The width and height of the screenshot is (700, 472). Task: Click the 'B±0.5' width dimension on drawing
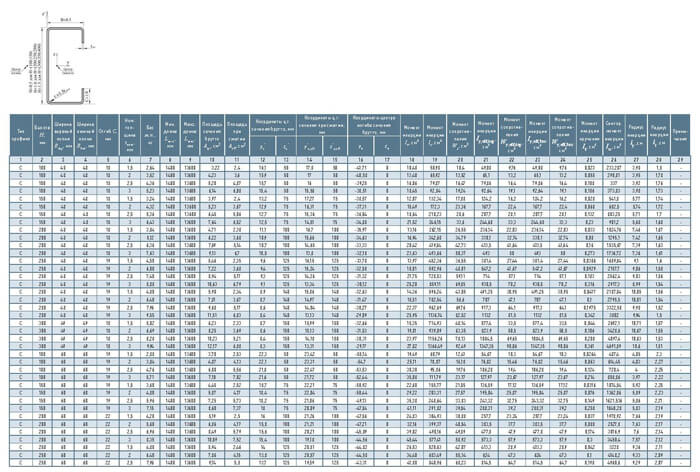[x=66, y=20]
